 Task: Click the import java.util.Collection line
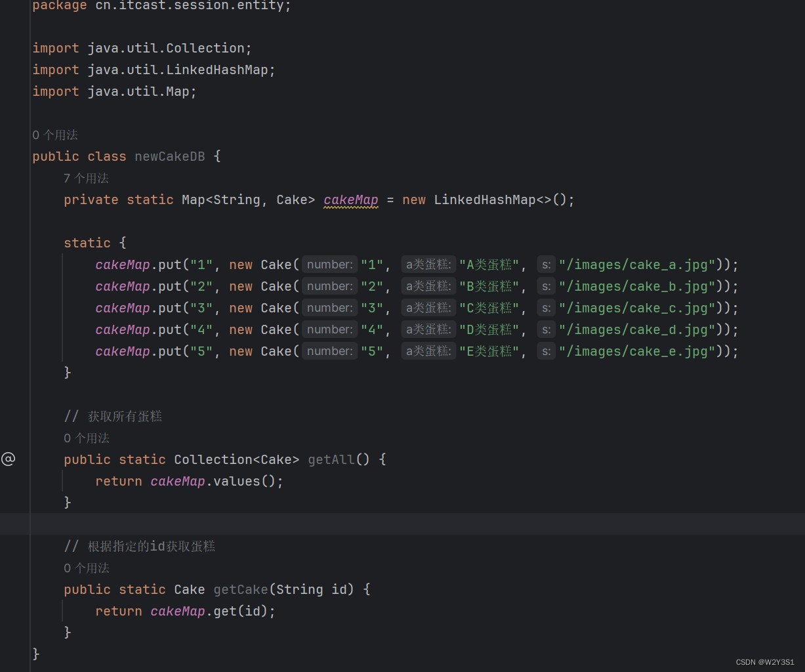click(x=142, y=48)
